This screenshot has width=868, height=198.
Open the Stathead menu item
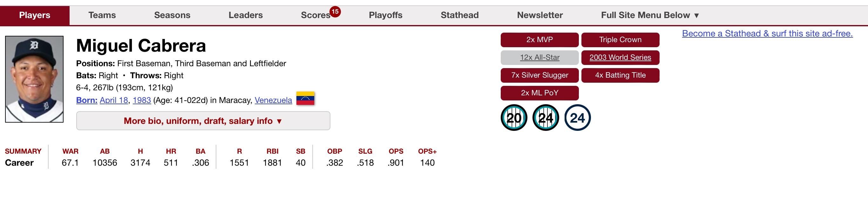[460, 15]
